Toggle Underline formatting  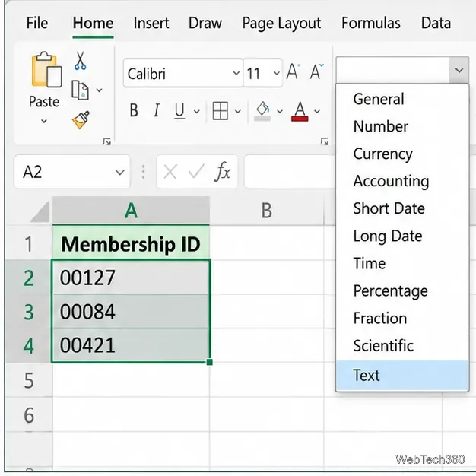coord(179,111)
